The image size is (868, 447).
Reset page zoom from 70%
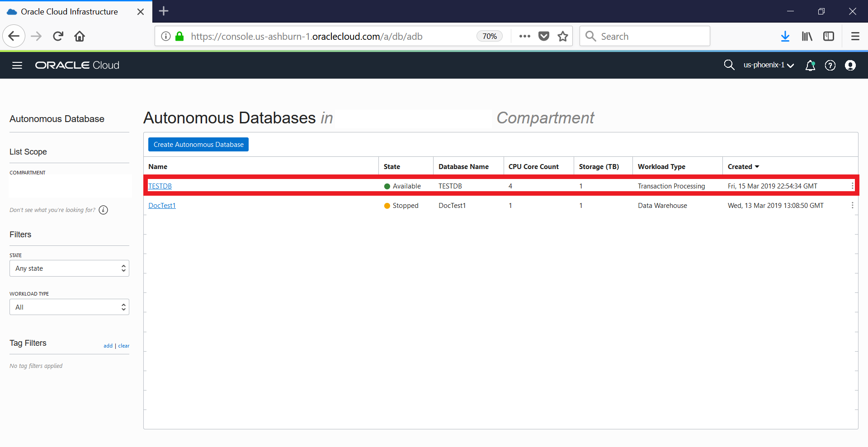490,36
